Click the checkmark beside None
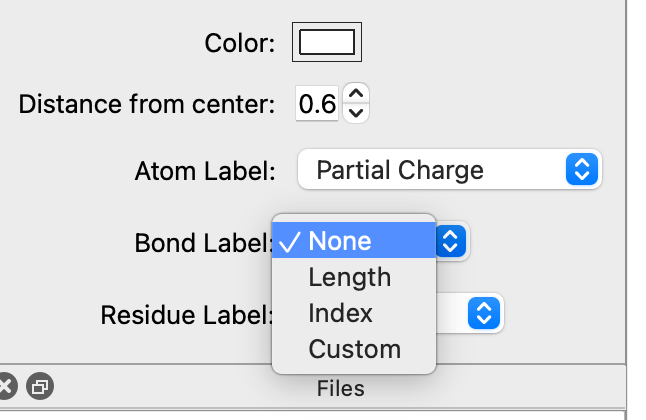646x420 pixels. tap(290, 241)
